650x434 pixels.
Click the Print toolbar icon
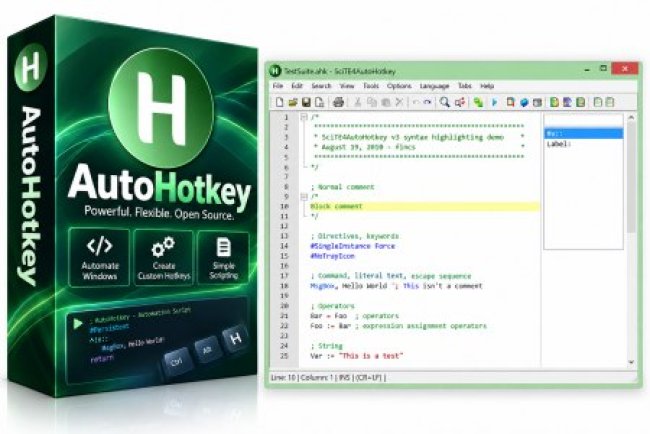point(338,102)
